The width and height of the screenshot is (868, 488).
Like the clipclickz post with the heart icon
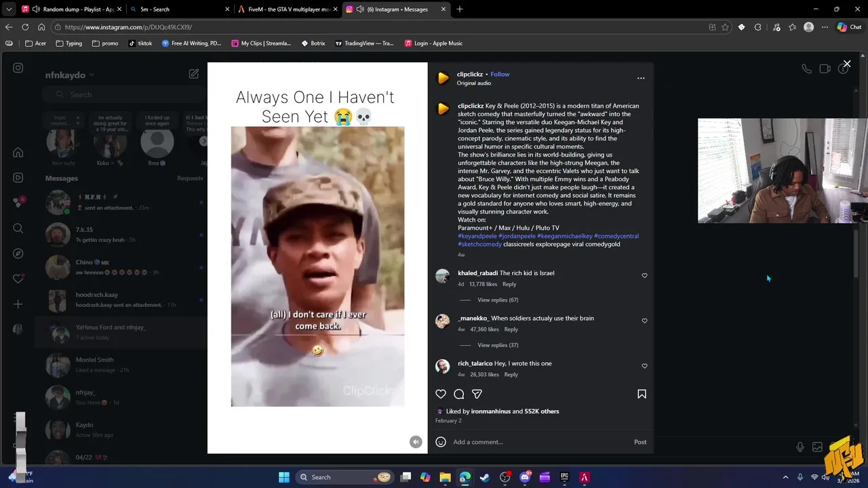pyautogui.click(x=441, y=394)
